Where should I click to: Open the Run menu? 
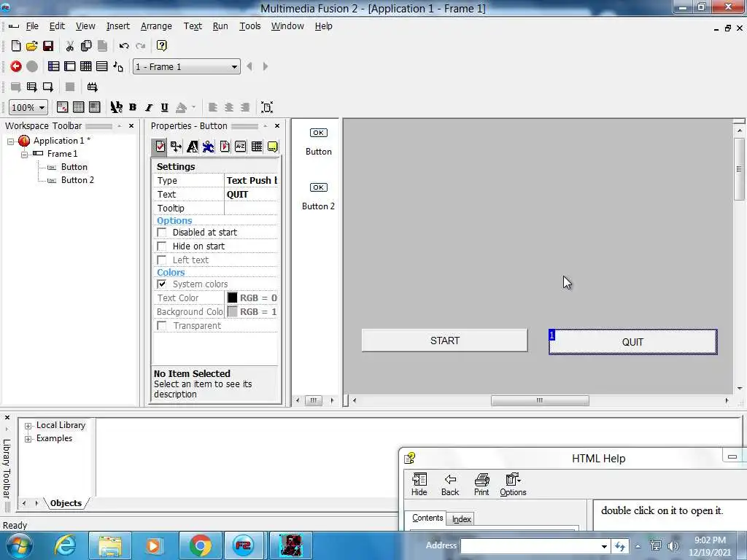[220, 26]
